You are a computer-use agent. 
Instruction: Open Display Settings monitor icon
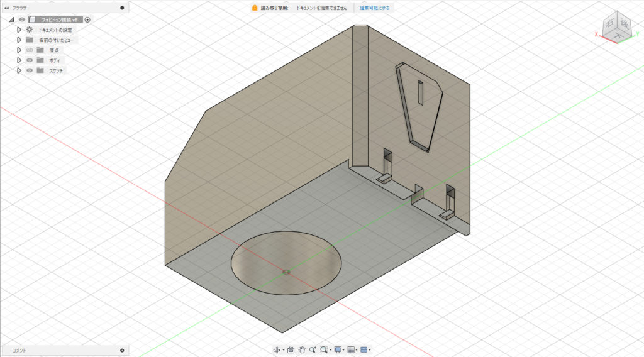[x=338, y=349]
